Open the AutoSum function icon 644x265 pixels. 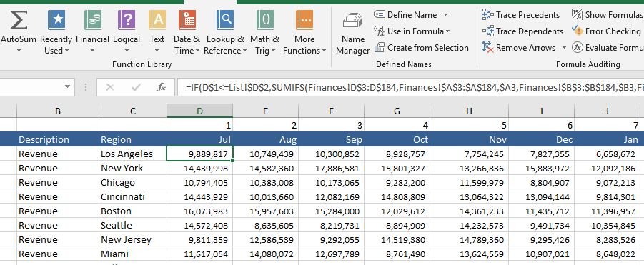click(x=19, y=20)
